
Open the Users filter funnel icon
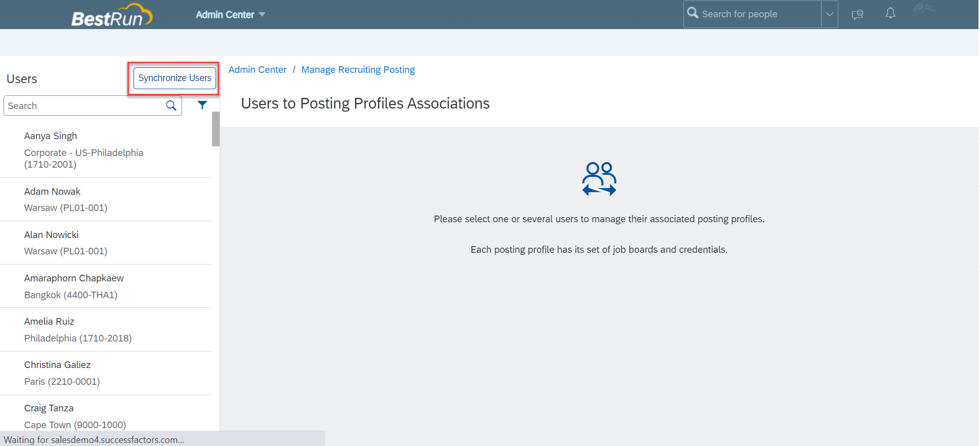point(202,105)
